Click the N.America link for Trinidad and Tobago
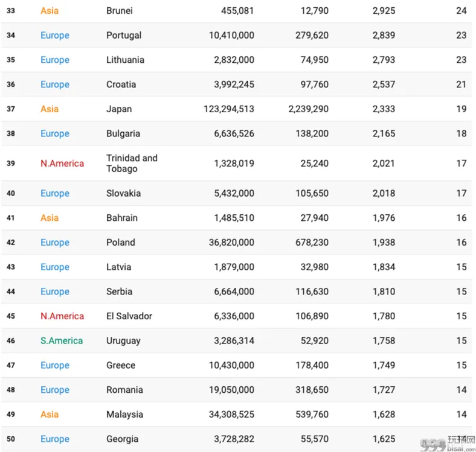This screenshot has width=476, height=452. pyautogui.click(x=62, y=164)
